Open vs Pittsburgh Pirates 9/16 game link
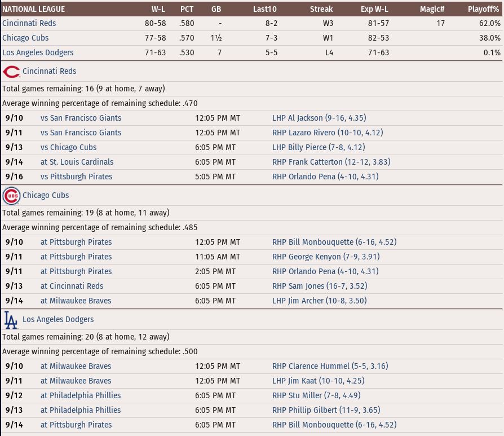The width and height of the screenshot is (504, 436). (77, 177)
